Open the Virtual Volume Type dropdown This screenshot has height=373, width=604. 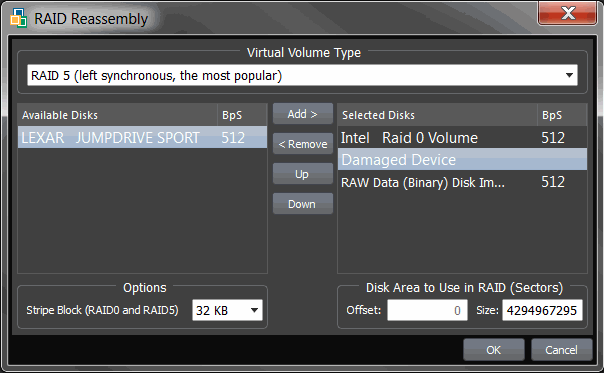tap(302, 75)
